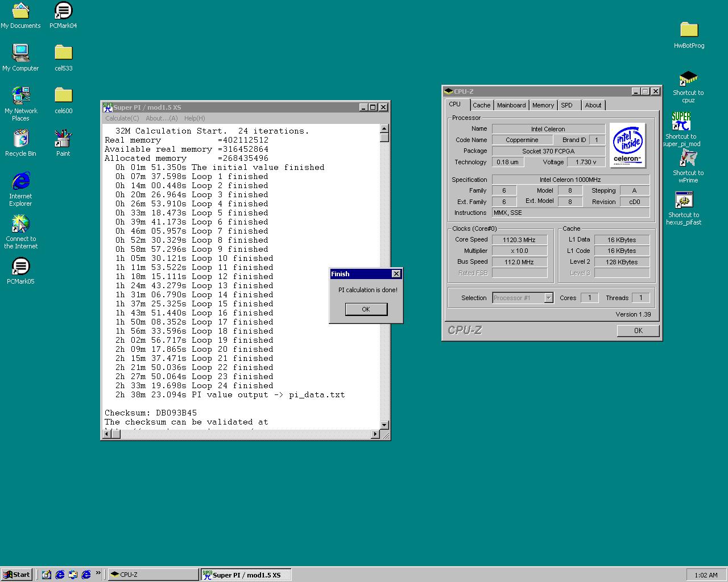The image size is (728, 582).
Task: Open the My Documents desktop icon
Action: [20, 15]
